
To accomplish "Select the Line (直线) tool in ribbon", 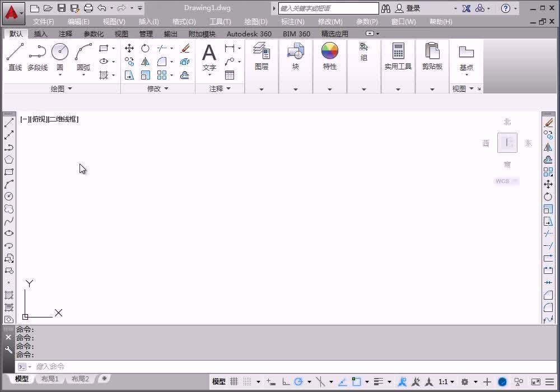I will pyautogui.click(x=15, y=57).
